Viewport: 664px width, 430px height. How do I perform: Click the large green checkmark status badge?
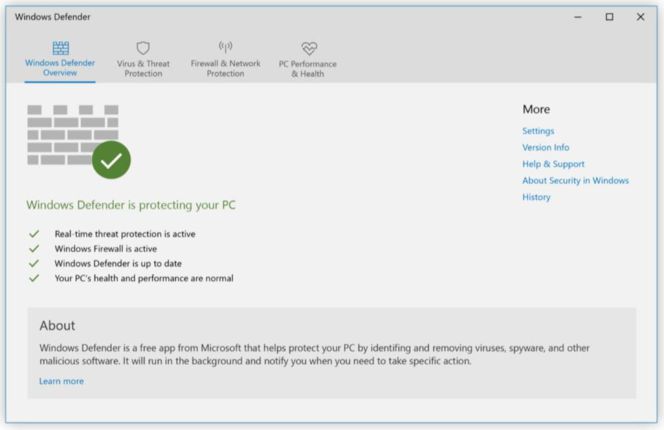pyautogui.click(x=111, y=160)
